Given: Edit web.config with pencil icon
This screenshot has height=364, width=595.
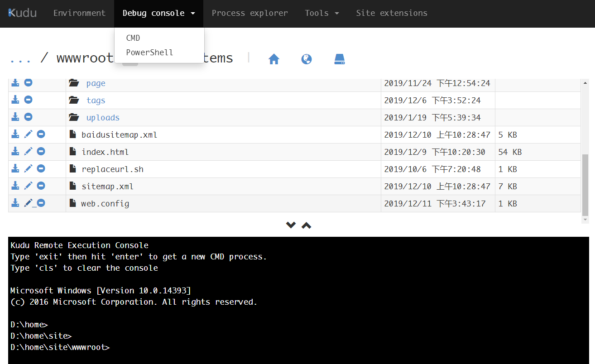Looking at the screenshot, I should (28, 203).
